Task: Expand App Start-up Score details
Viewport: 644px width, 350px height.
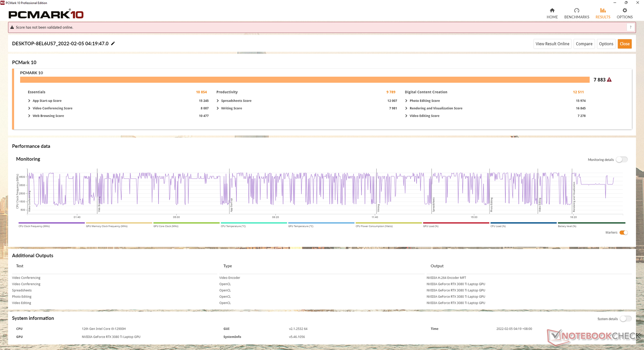Action: 29,101
